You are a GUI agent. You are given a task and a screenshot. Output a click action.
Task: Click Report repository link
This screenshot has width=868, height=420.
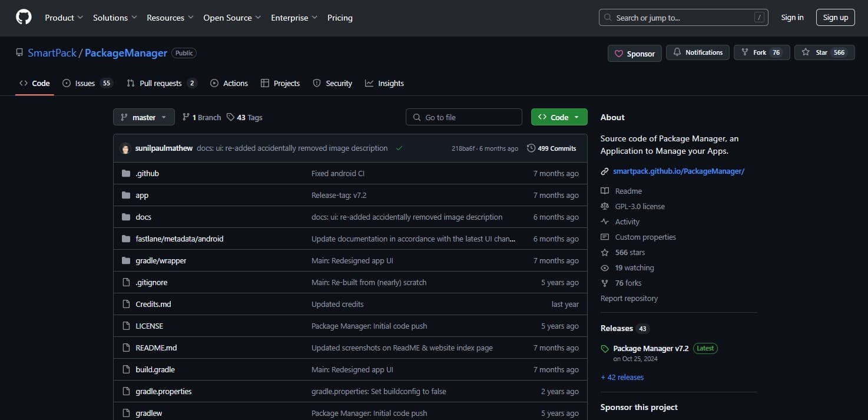point(629,298)
